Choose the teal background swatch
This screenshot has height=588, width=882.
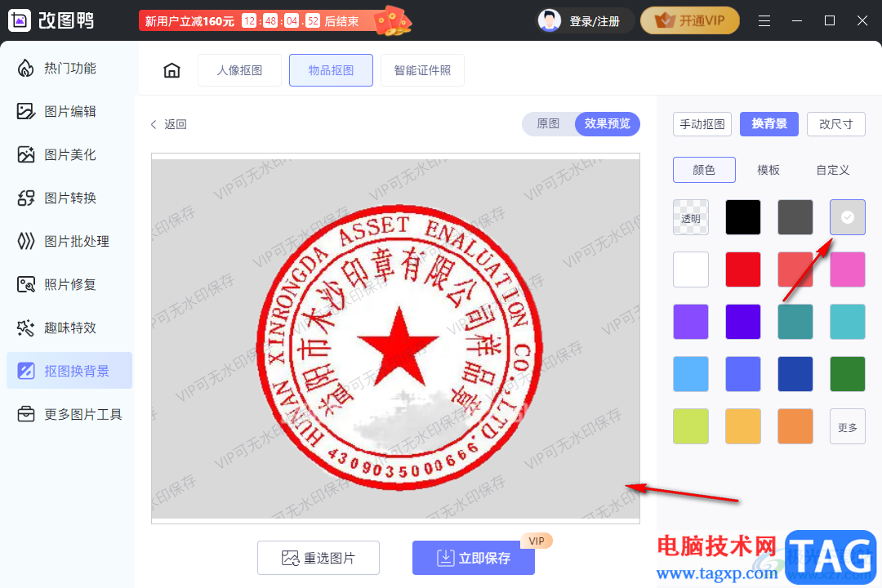click(x=795, y=322)
